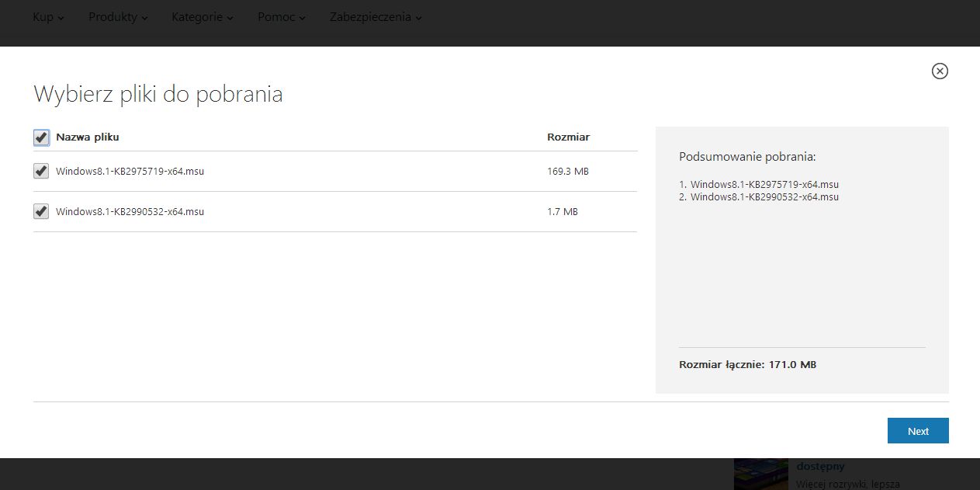Click the Rozmiar column header
980x490 pixels.
coord(568,137)
